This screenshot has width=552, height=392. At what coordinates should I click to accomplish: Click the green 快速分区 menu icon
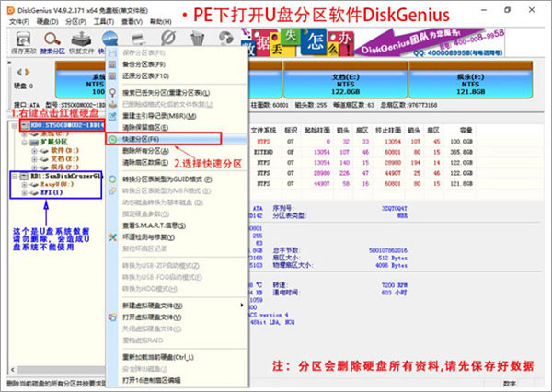point(113,138)
